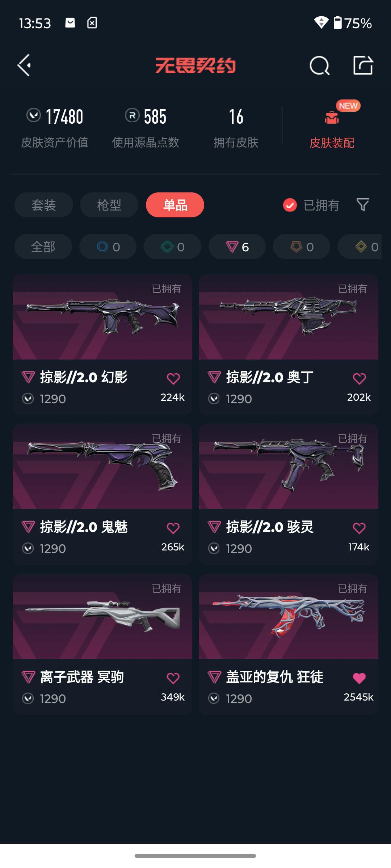Switch to the 枪型 tab

109,205
